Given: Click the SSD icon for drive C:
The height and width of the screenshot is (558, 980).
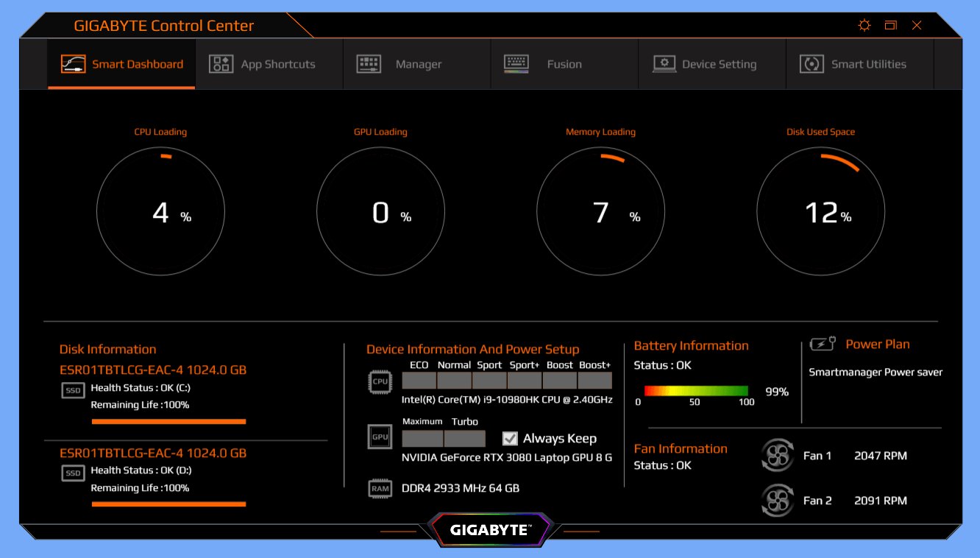Looking at the screenshot, I should tap(74, 391).
